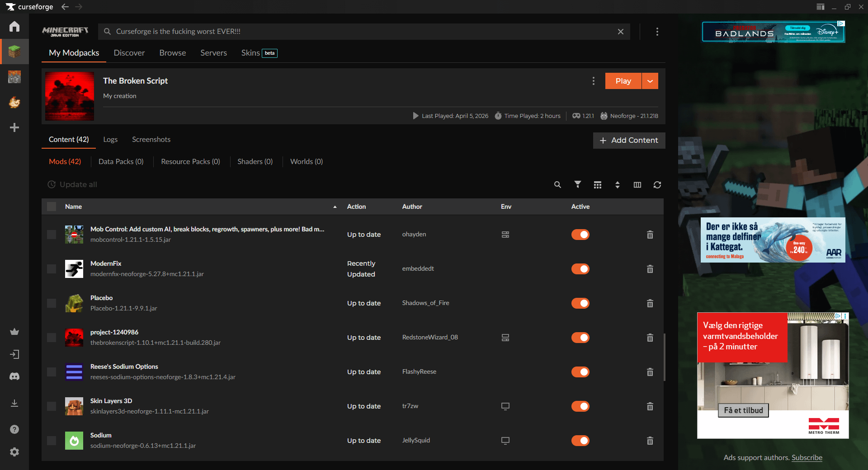This screenshot has height=470, width=868.
Task: Disable the Skin Layers 3D toggle
Action: click(x=580, y=406)
